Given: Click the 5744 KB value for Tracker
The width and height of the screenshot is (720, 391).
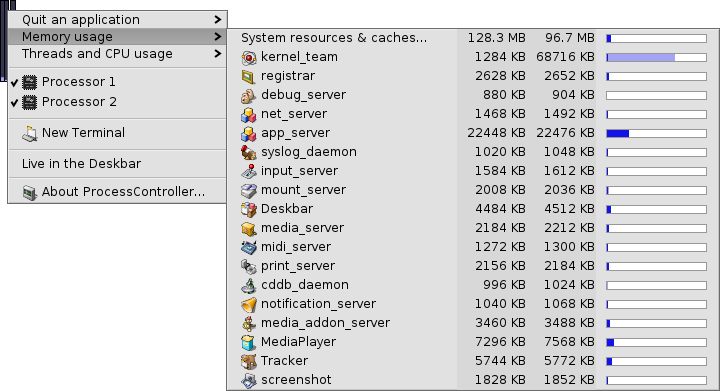Looking at the screenshot, I should pyautogui.click(x=500, y=361).
